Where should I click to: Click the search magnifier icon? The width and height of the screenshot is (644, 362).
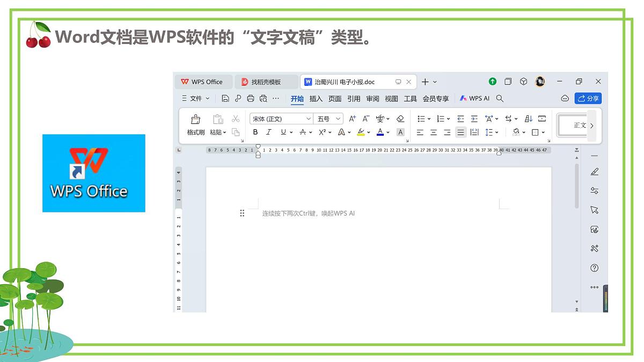(500, 98)
